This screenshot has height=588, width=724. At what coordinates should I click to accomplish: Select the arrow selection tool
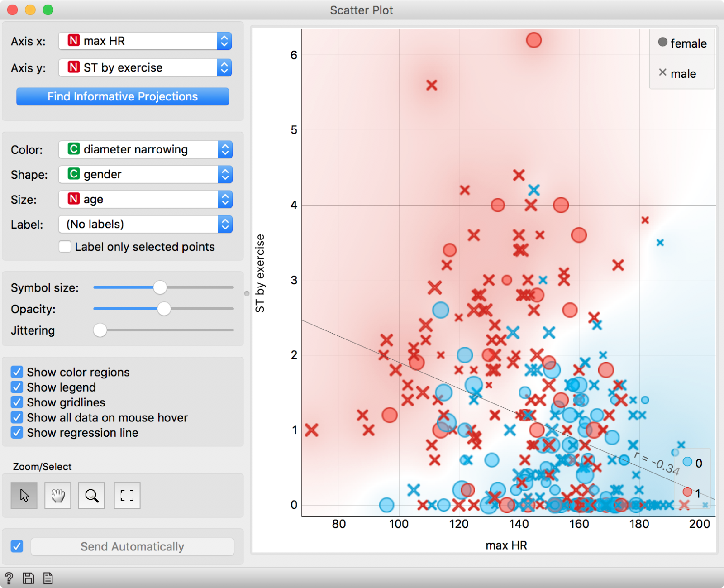pos(24,496)
